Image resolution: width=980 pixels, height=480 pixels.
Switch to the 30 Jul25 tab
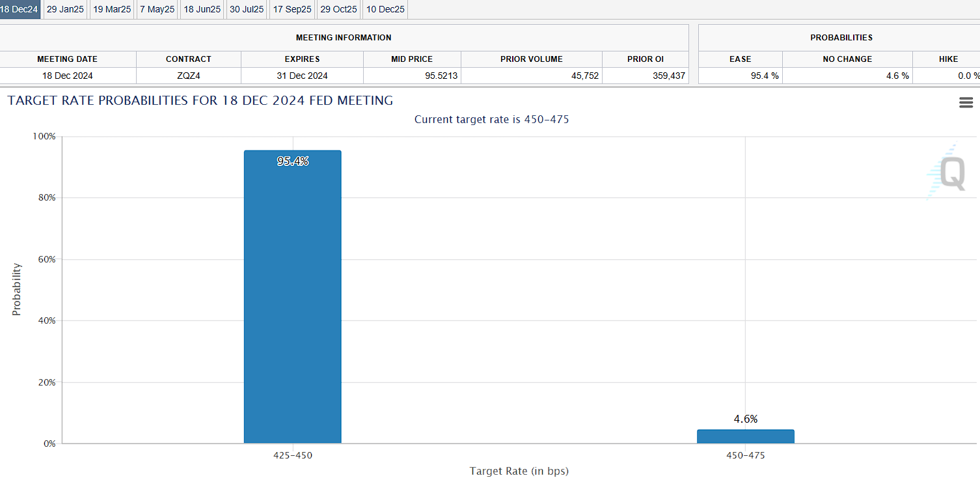(247, 9)
